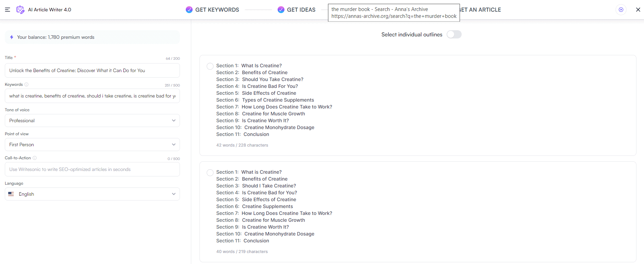
Task: Toggle Select individual outlines switch
Action: tap(454, 34)
